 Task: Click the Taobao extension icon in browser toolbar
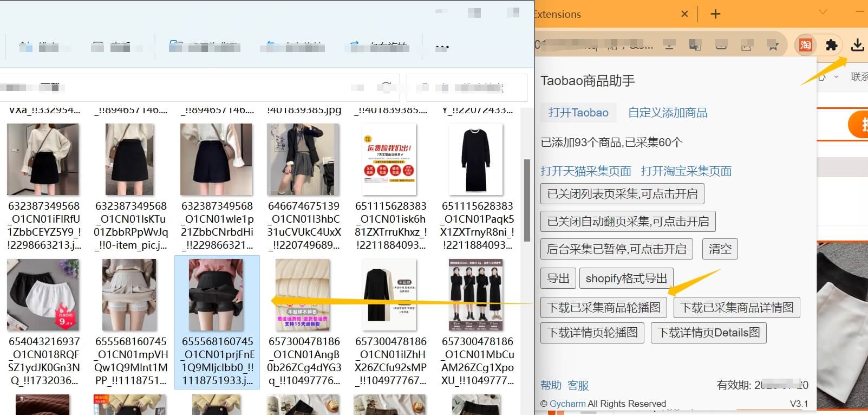coord(805,45)
